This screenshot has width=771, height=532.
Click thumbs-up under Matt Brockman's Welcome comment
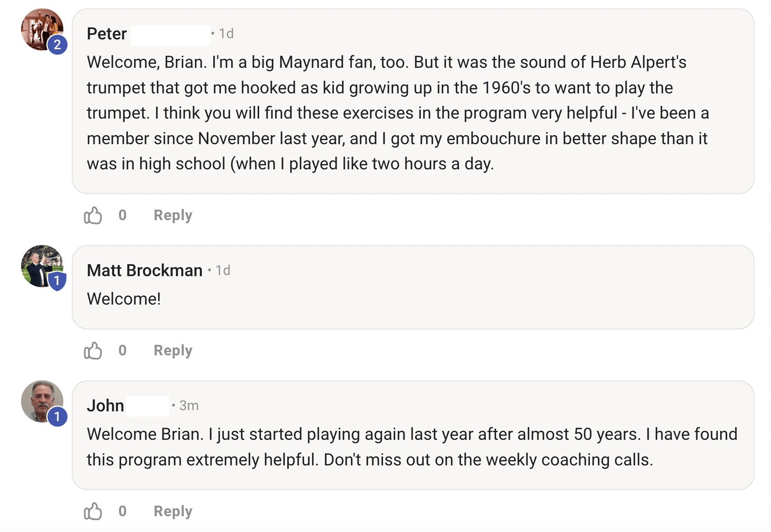(93, 350)
